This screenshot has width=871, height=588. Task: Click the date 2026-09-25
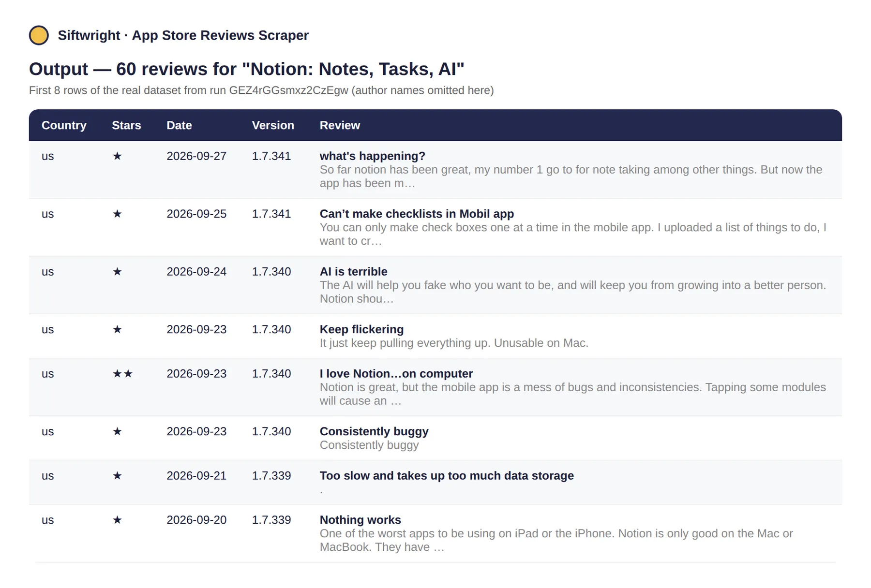point(196,214)
